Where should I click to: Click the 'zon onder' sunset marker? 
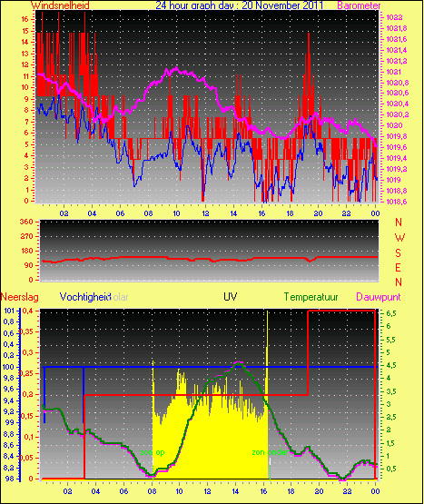pyautogui.click(x=270, y=452)
